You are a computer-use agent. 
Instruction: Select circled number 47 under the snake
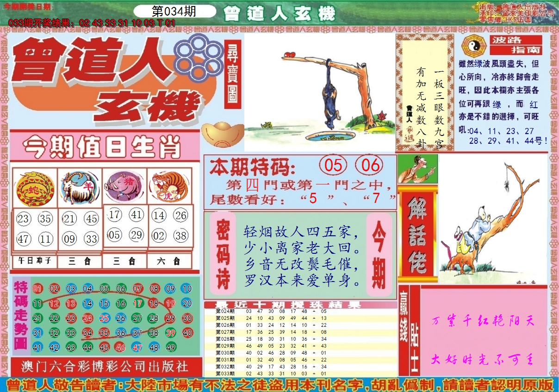coord(23,239)
